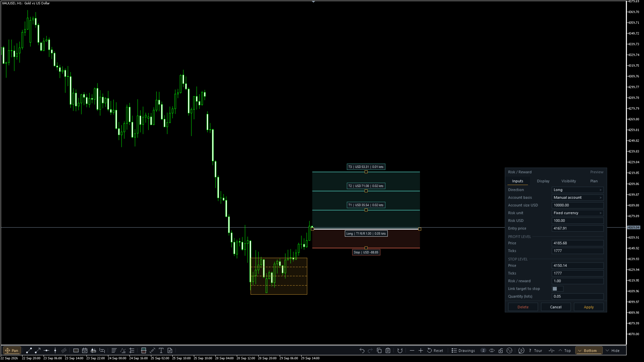Screen dimensions: 644x362
Task: Open the Plan tab
Action: click(594, 181)
